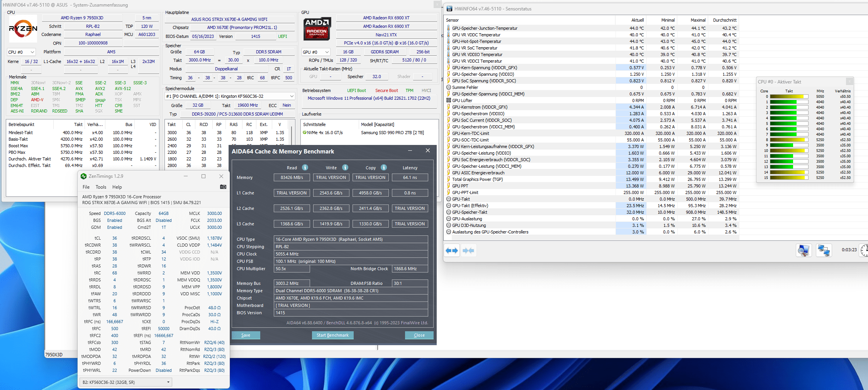This screenshot has height=390, width=868.
Task: Click thermometer icon of GPU-Hot-Spot-Temperatur
Action: coord(448,41)
